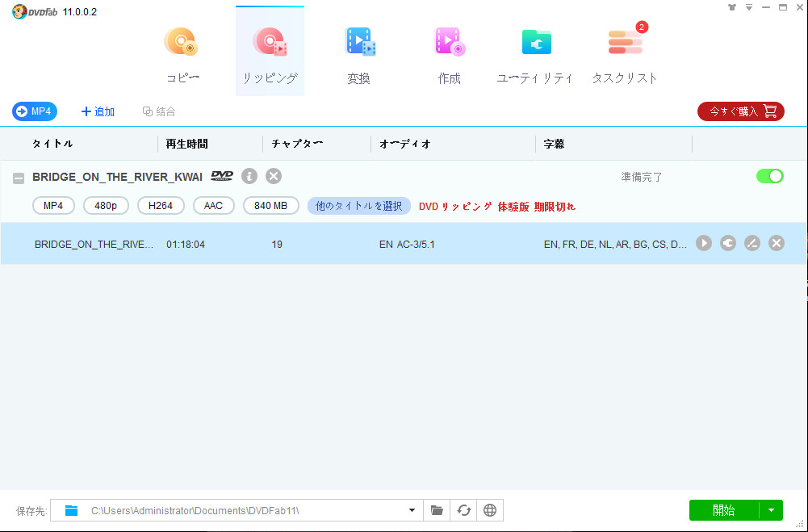Expand the 保存先 path dropdown
Screen dimensions: 808x532
(412, 510)
